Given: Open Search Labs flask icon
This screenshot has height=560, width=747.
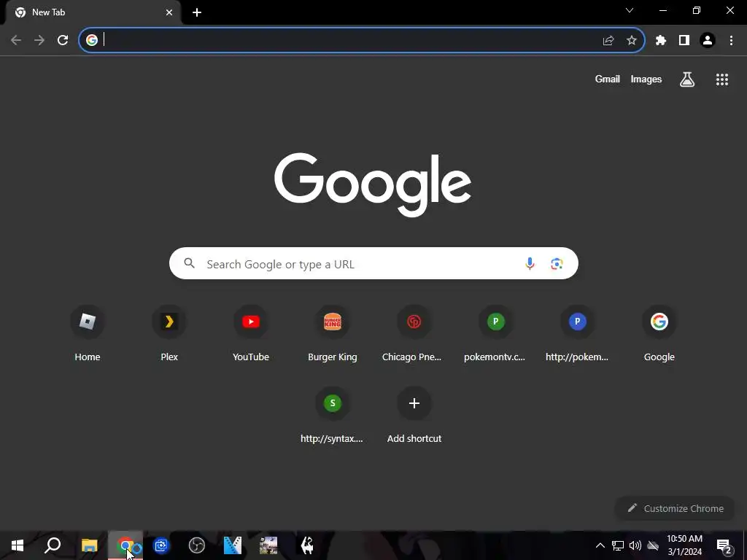Looking at the screenshot, I should click(x=686, y=79).
